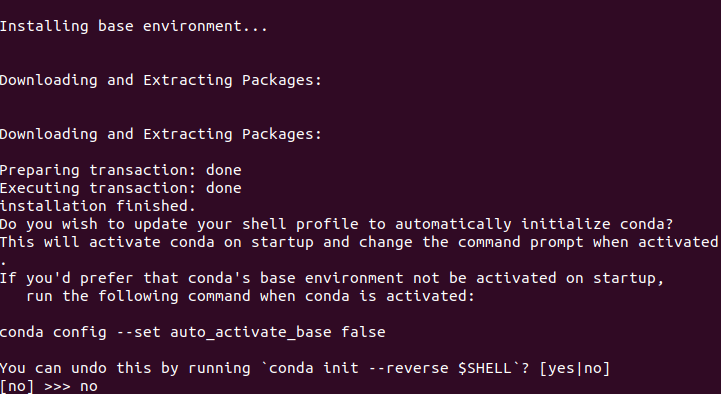The image size is (721, 394).
Task: Click the 'You can undo this by running' text
Action: pos(125,368)
